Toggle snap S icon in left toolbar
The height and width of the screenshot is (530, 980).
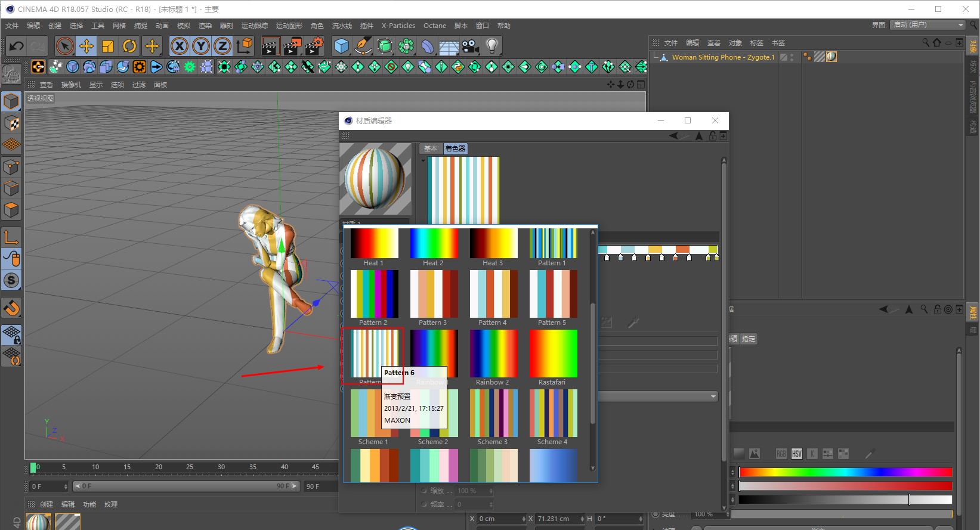point(11,280)
